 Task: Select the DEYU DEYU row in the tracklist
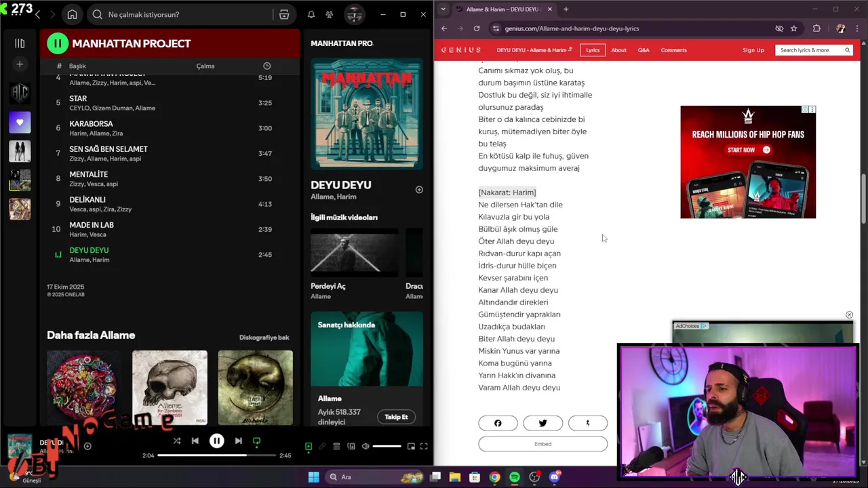(x=170, y=255)
